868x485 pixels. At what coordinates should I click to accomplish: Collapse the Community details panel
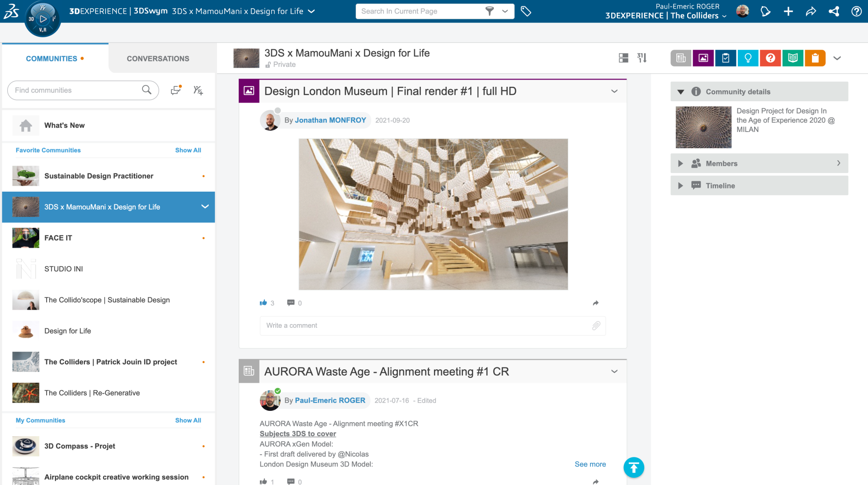tap(680, 92)
